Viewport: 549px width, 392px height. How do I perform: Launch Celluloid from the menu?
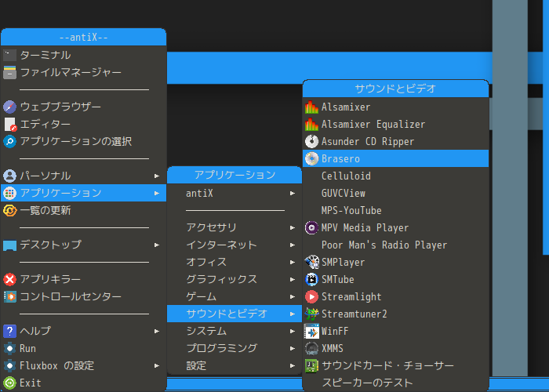pos(395,176)
